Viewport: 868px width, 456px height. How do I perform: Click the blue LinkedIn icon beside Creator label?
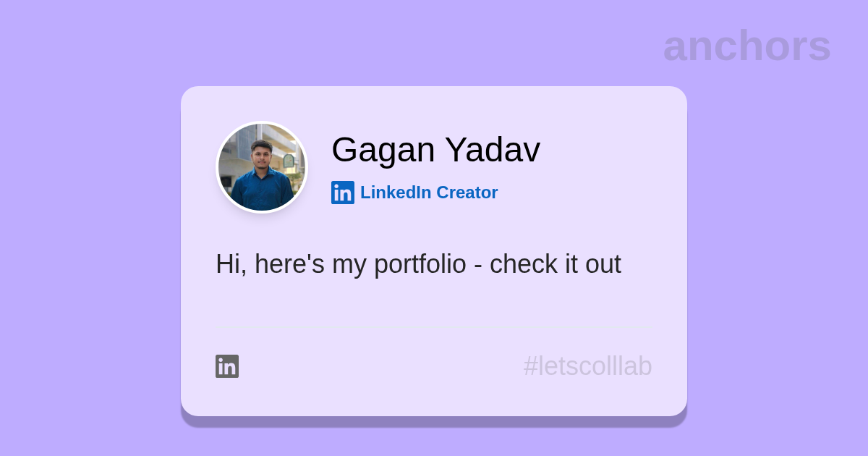[343, 193]
